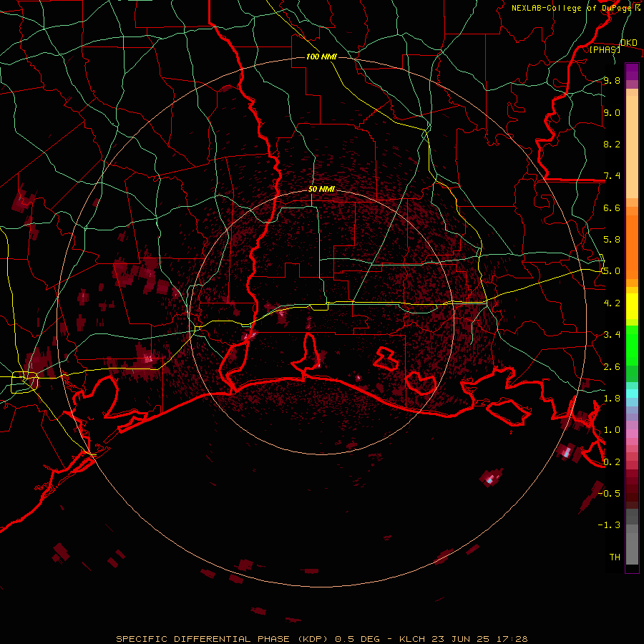Click the cyan-cored radar echo inside the 100 NMI ring over the Gulf

pyautogui.click(x=490, y=479)
